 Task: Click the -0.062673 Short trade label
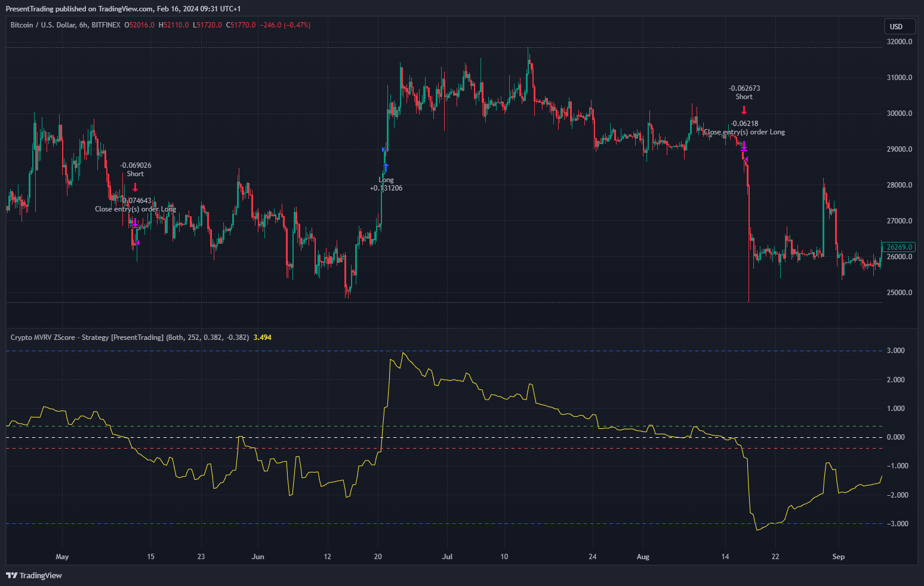click(744, 93)
